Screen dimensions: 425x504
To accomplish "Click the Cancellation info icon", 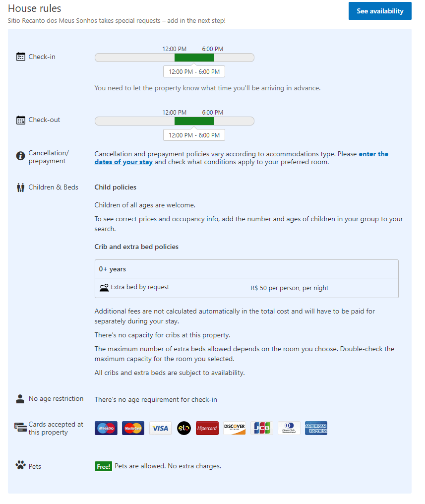I will 21,156.
